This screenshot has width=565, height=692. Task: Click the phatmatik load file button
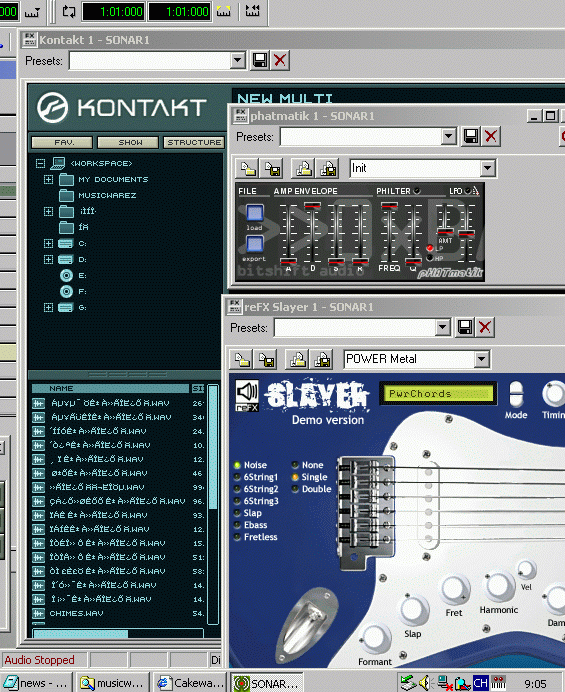coord(255,213)
